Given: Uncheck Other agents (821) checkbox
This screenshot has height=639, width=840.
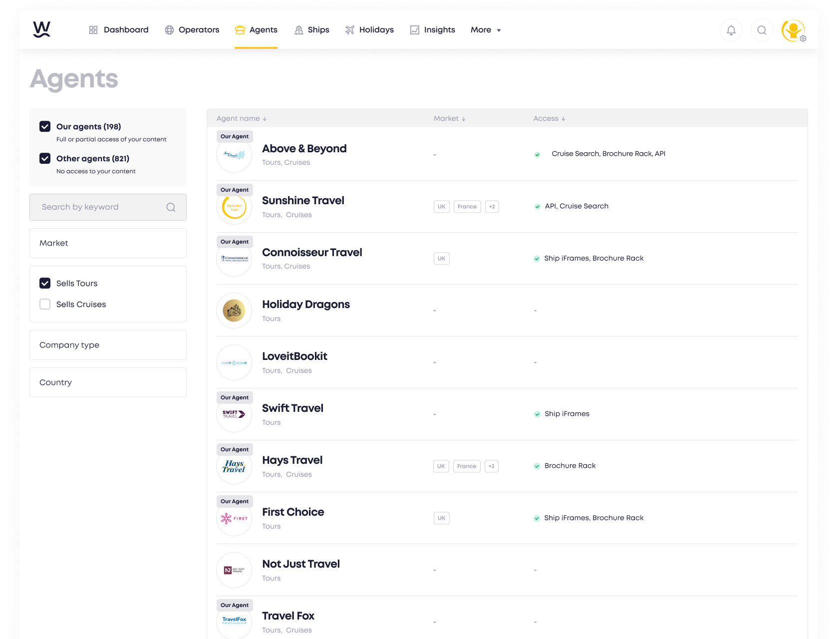Looking at the screenshot, I should 45,158.
